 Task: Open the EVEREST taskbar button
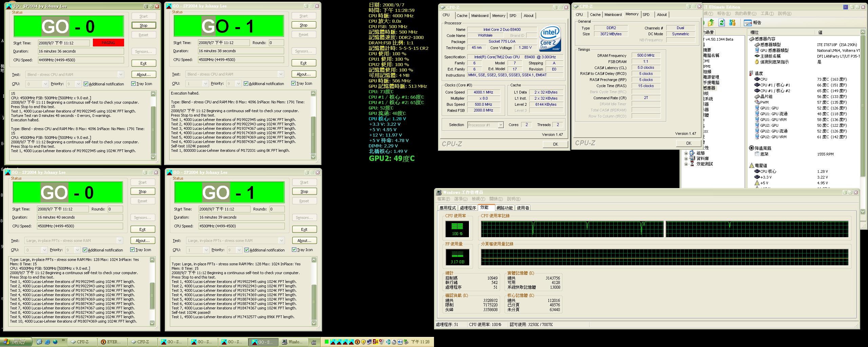111,342
